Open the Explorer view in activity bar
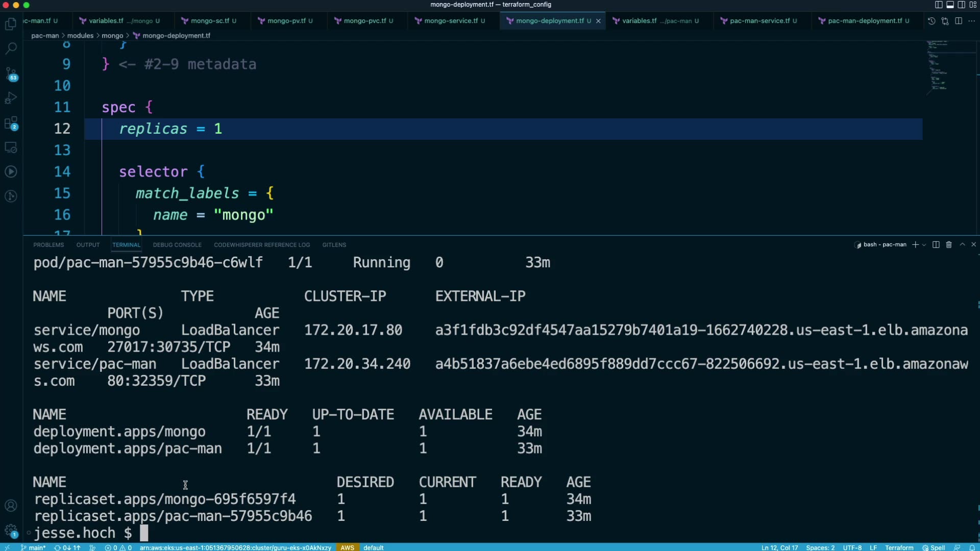 [11, 24]
